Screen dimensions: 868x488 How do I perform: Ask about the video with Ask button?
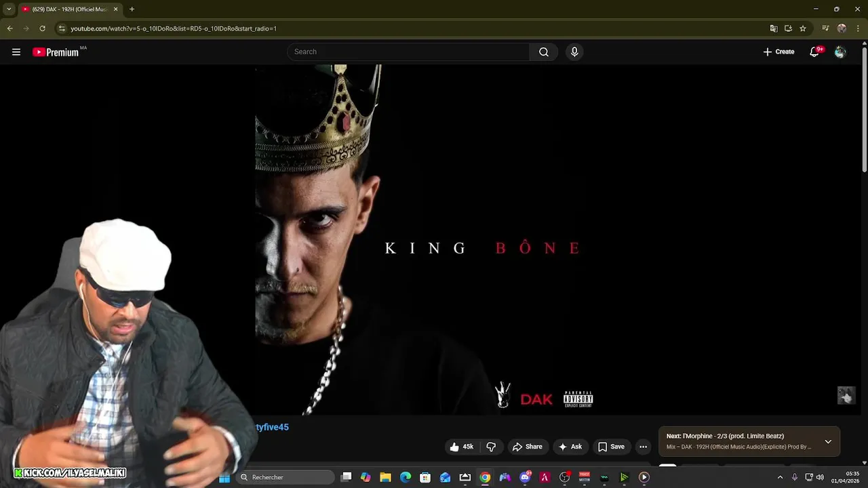pos(570,447)
